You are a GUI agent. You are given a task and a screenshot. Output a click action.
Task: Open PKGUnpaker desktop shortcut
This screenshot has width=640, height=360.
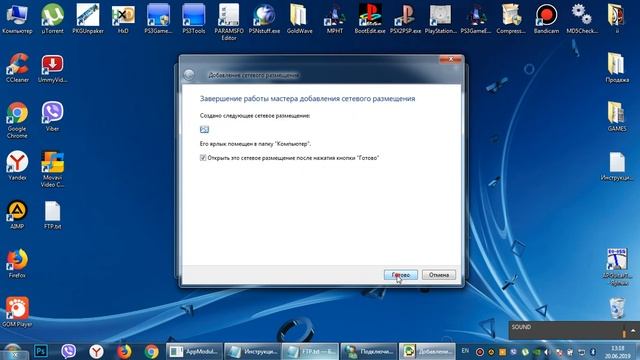[88, 18]
